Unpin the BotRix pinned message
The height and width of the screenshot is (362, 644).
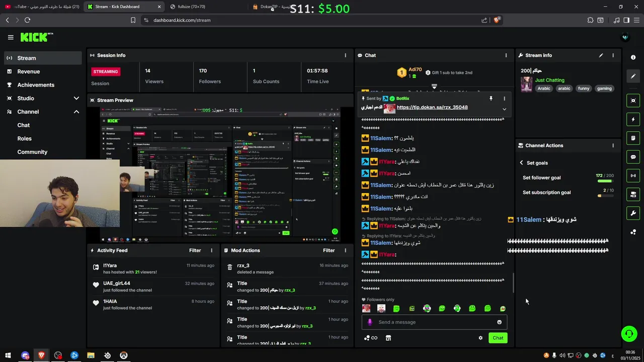pos(491,99)
